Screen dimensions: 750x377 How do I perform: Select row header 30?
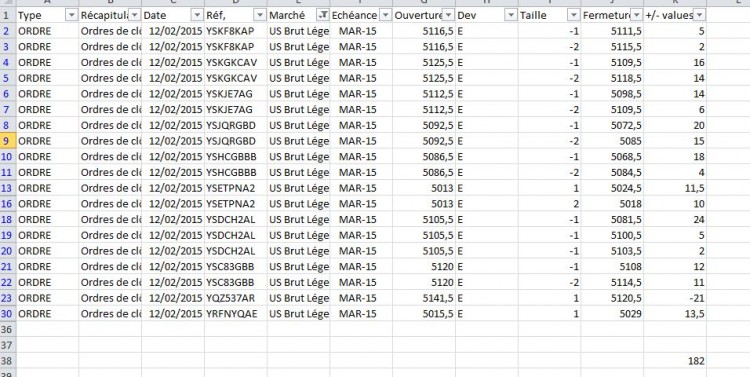[8, 314]
